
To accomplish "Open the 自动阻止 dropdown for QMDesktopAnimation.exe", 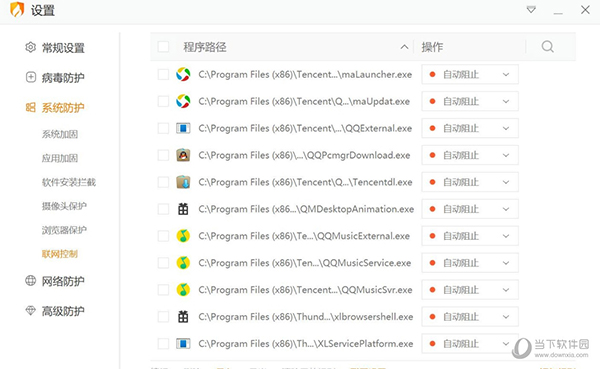I will tap(470, 209).
